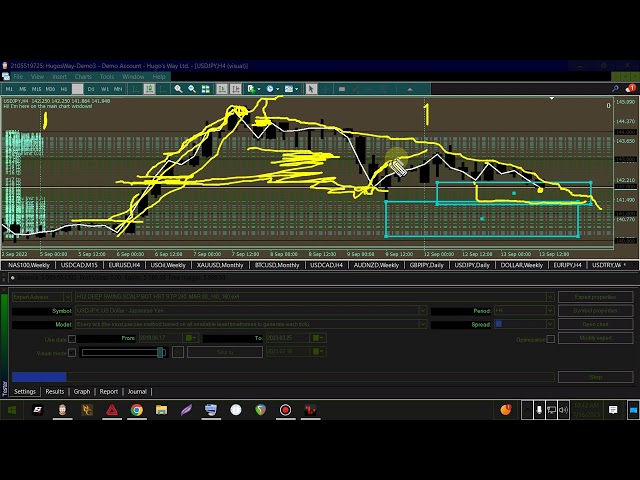Click the Expert properties button
The width and height of the screenshot is (640, 480).
click(x=595, y=297)
